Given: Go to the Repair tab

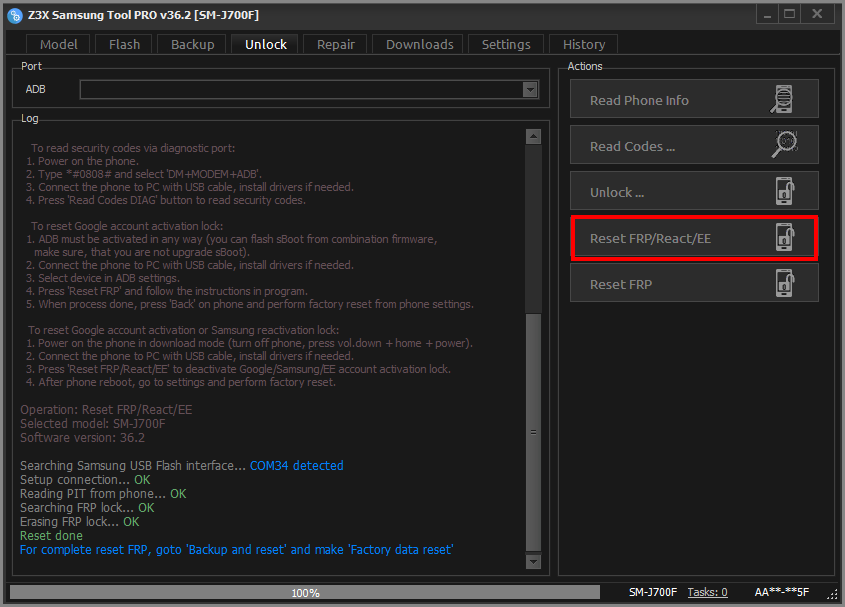Looking at the screenshot, I should (x=336, y=44).
